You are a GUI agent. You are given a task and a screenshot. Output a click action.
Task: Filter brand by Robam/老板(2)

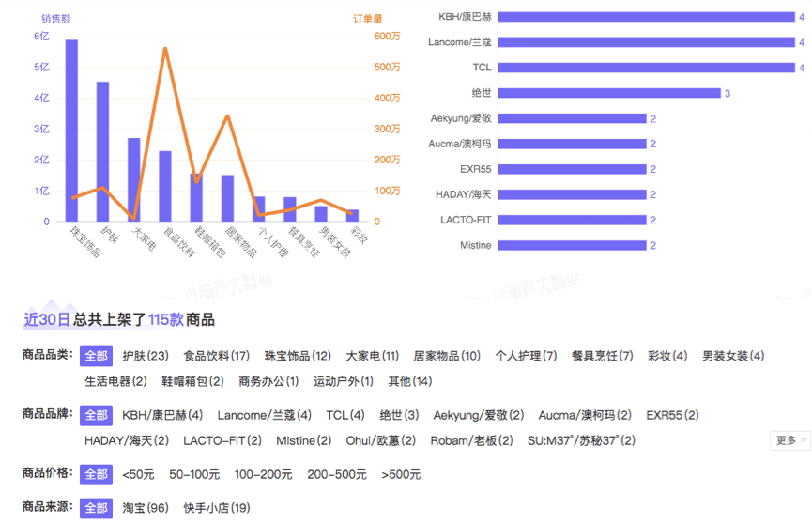click(471, 440)
